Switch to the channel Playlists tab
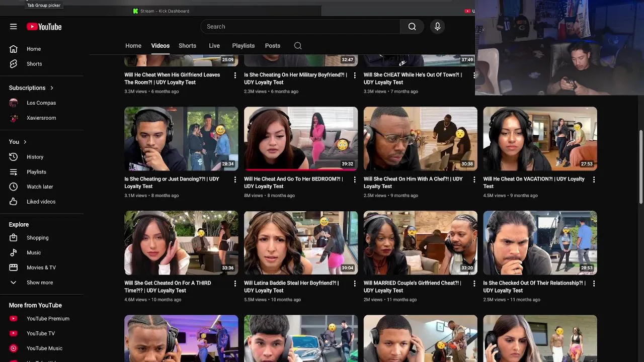644x362 pixels. click(x=244, y=46)
